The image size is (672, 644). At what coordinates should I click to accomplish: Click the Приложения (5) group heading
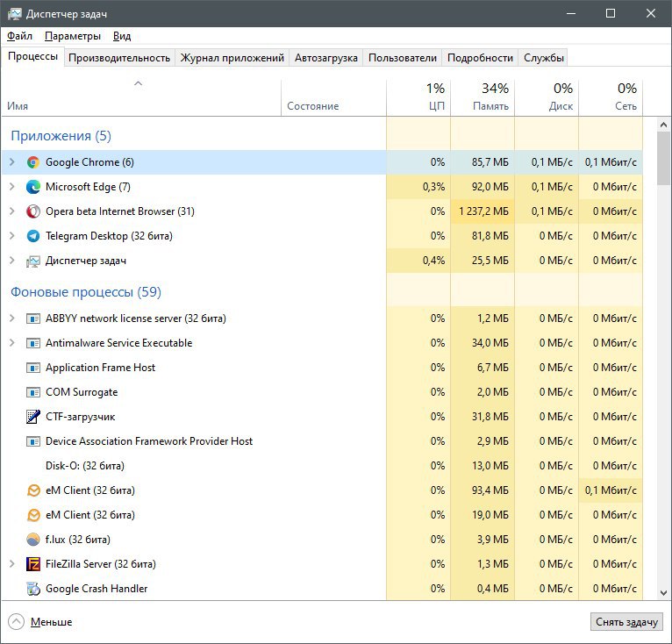61,136
